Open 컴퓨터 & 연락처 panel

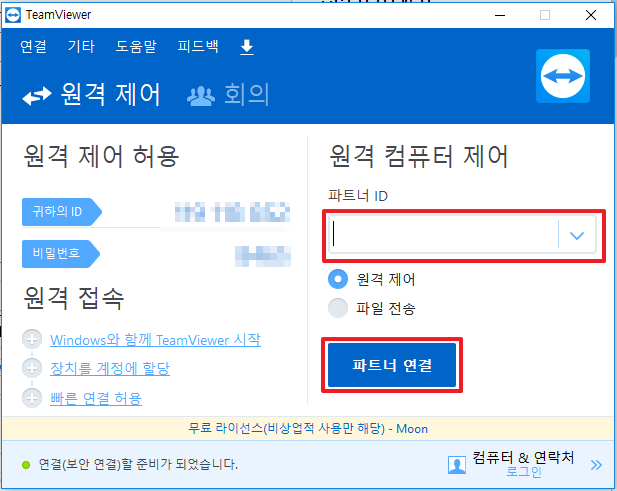[523, 458]
